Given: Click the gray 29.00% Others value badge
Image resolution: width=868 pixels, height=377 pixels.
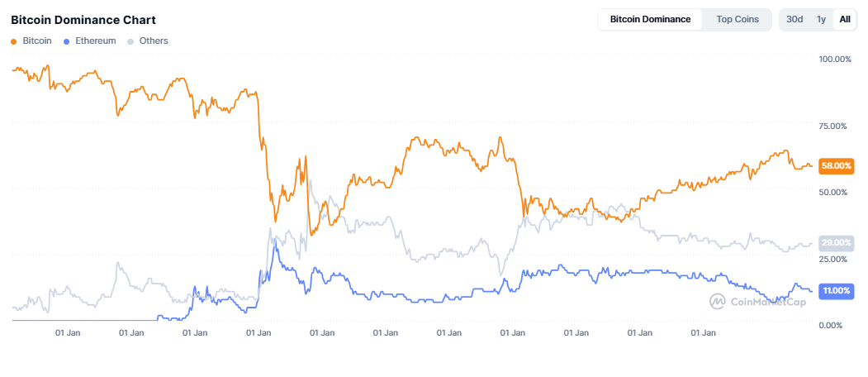Looking at the screenshot, I should [x=836, y=242].
